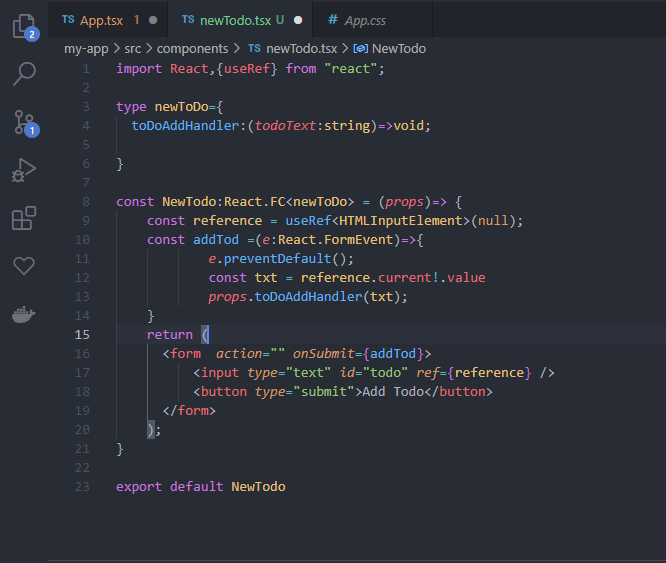Open the Extensions view icon
Screen dimensions: 666x563
(24, 218)
